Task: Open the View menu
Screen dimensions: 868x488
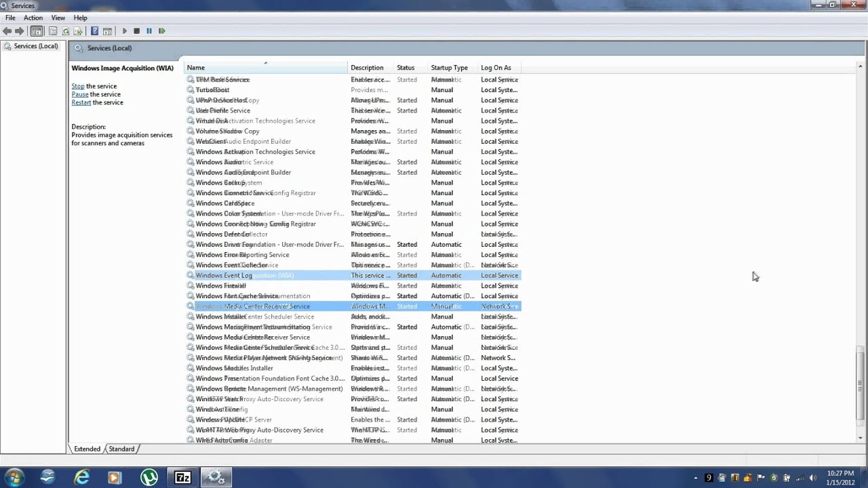Action: click(x=58, y=18)
